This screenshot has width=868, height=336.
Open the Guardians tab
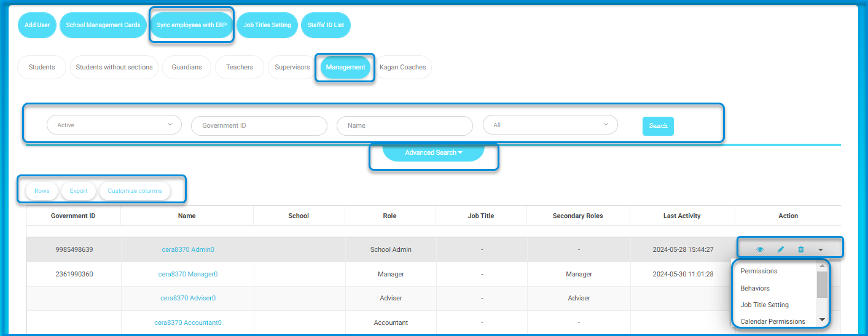pos(187,67)
